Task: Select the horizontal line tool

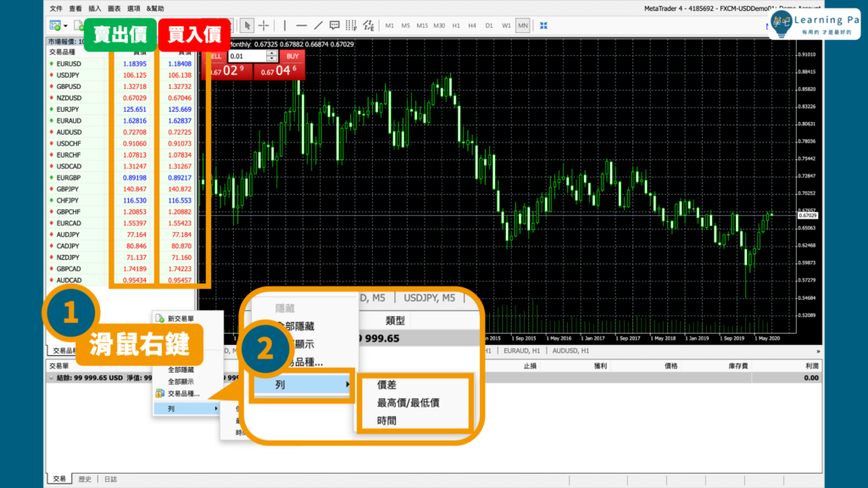Action: [x=301, y=25]
